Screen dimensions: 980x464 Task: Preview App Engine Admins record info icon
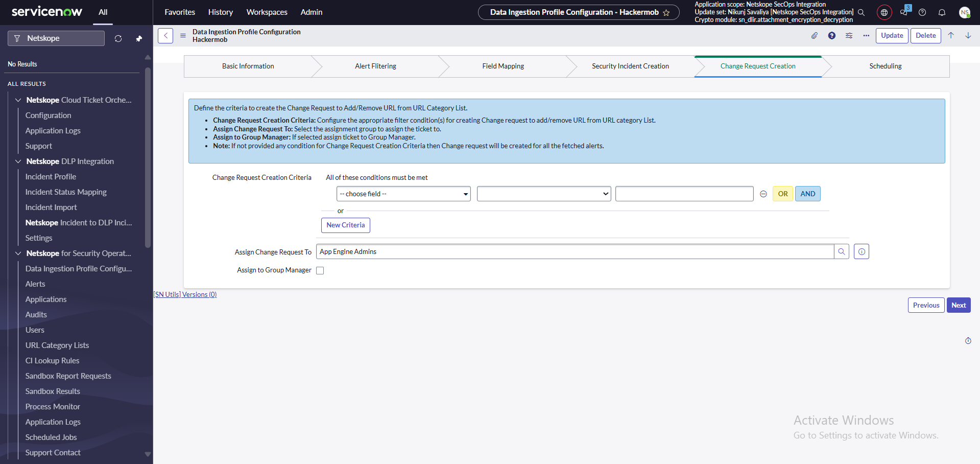(x=862, y=251)
